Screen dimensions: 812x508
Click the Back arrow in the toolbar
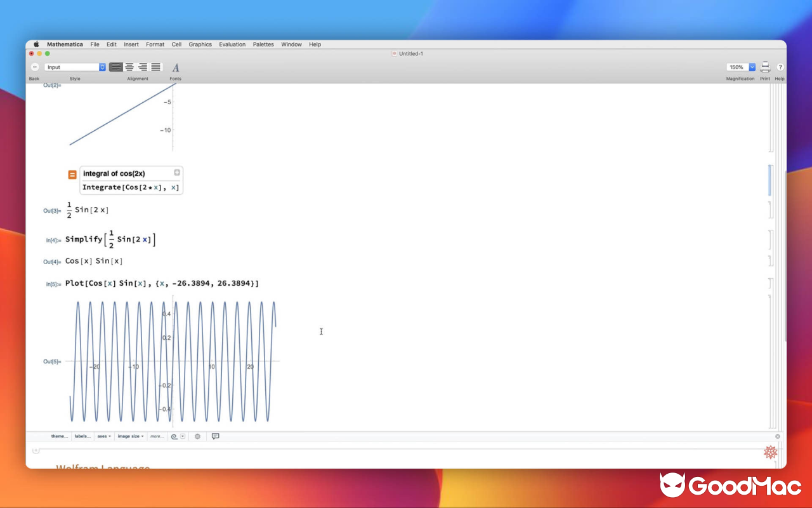[35, 66]
